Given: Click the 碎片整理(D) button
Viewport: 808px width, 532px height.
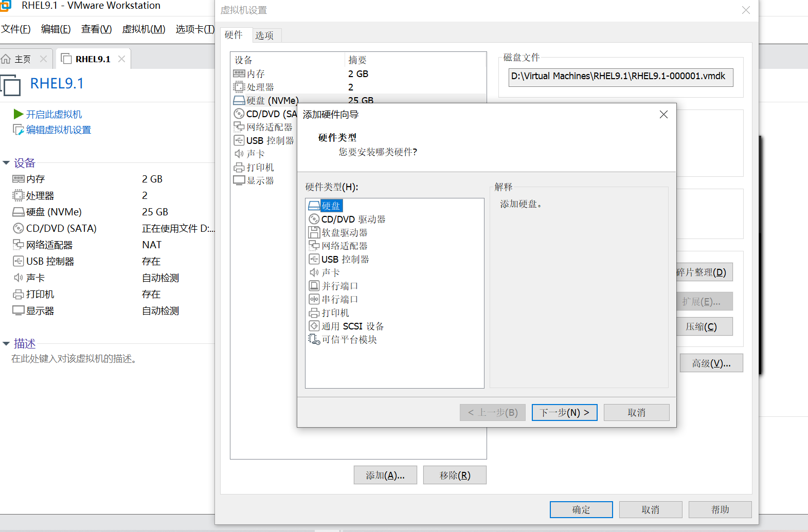Looking at the screenshot, I should click(705, 272).
